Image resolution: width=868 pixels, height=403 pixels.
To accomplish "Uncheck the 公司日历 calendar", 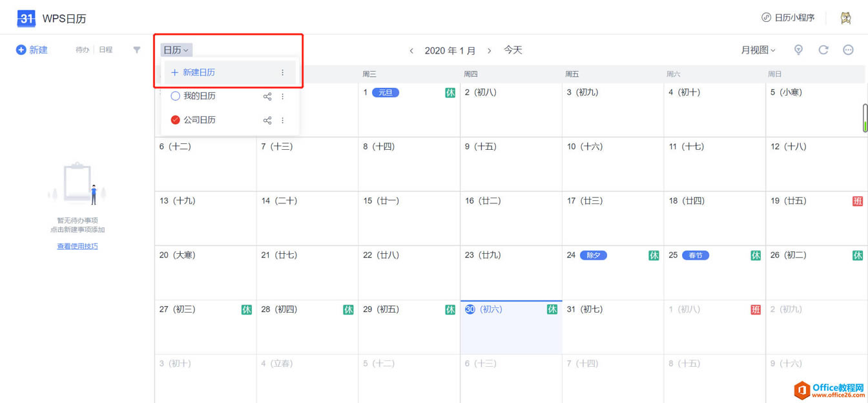I will (x=175, y=120).
